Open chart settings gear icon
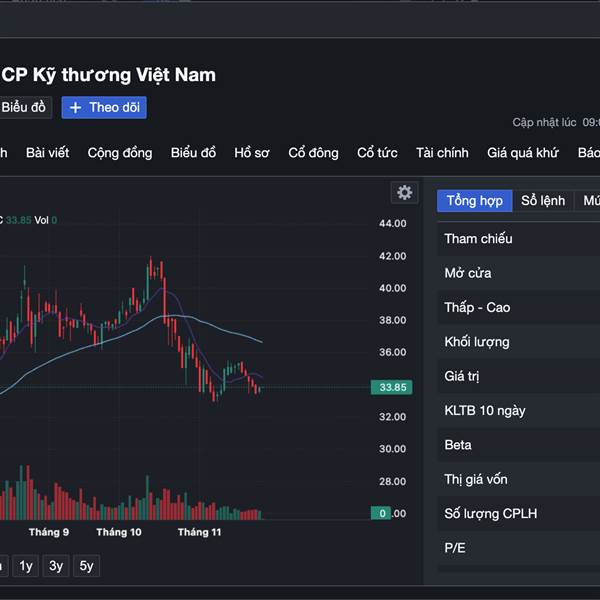Screen dimensions: 600x600 [x=404, y=193]
